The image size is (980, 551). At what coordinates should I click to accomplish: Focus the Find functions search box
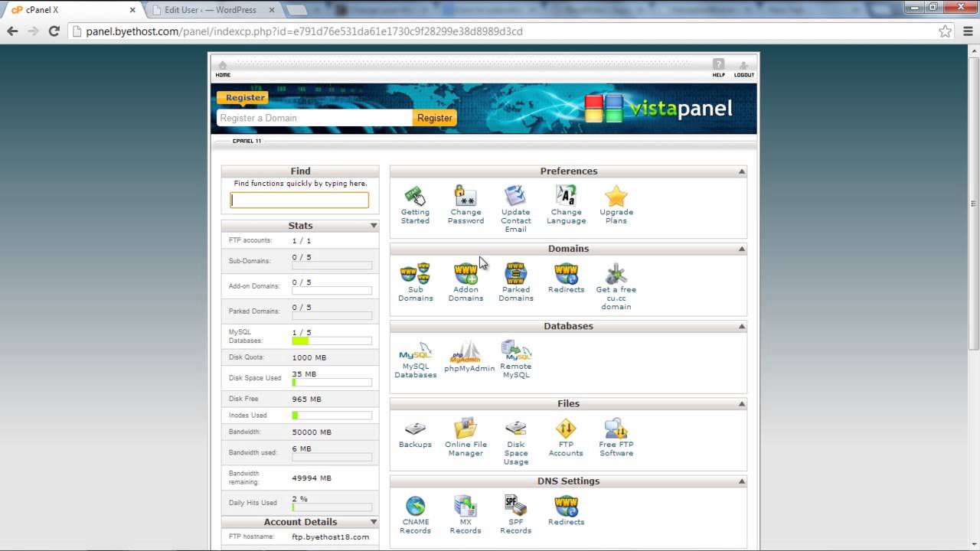pos(299,200)
